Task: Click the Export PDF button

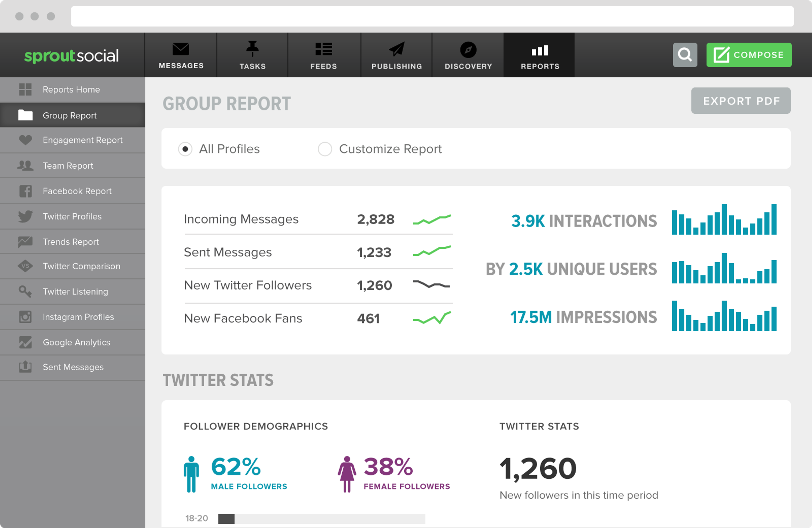Action: tap(741, 101)
